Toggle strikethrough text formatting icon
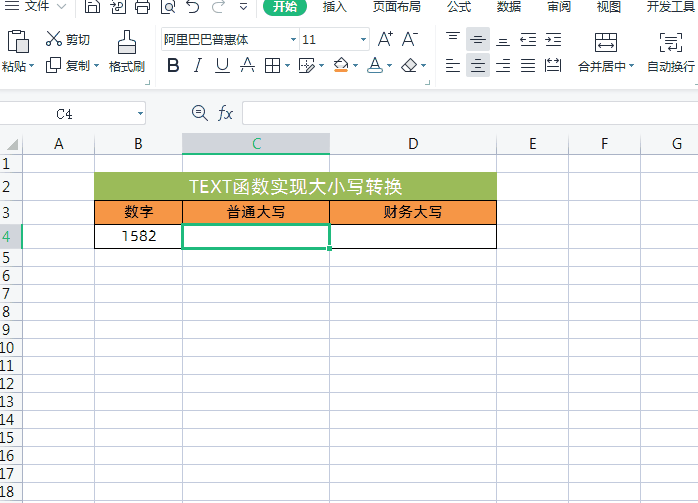This screenshot has height=503, width=698. (x=248, y=65)
